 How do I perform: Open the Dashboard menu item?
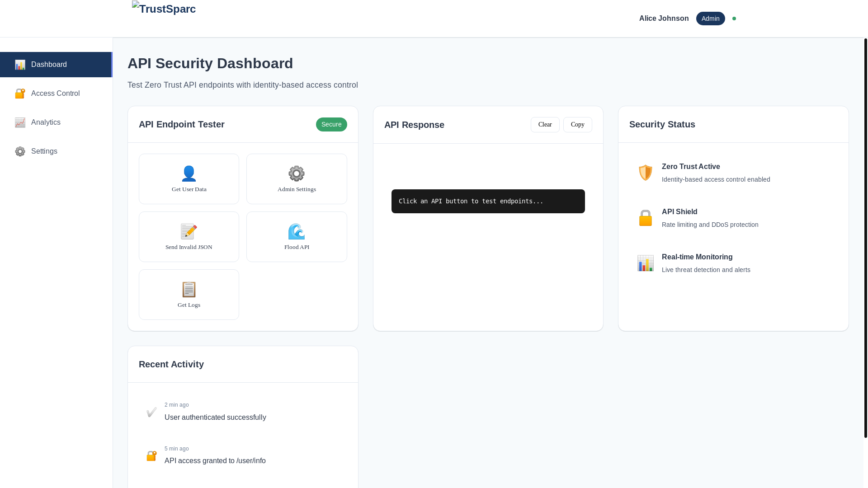pyautogui.click(x=56, y=65)
